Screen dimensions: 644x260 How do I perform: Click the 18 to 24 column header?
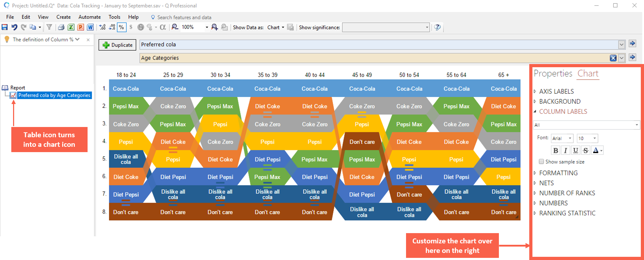(126, 75)
